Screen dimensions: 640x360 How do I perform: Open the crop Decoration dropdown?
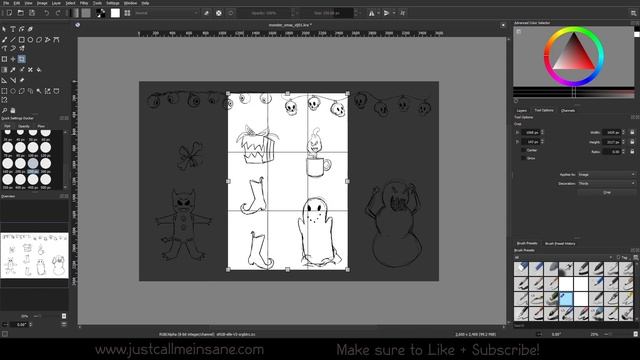tap(607, 184)
